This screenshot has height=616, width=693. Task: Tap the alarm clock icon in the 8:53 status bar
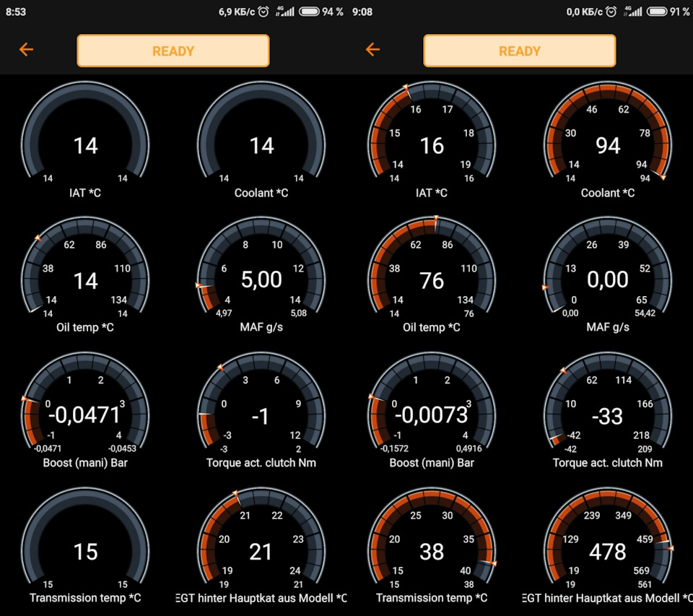263,12
